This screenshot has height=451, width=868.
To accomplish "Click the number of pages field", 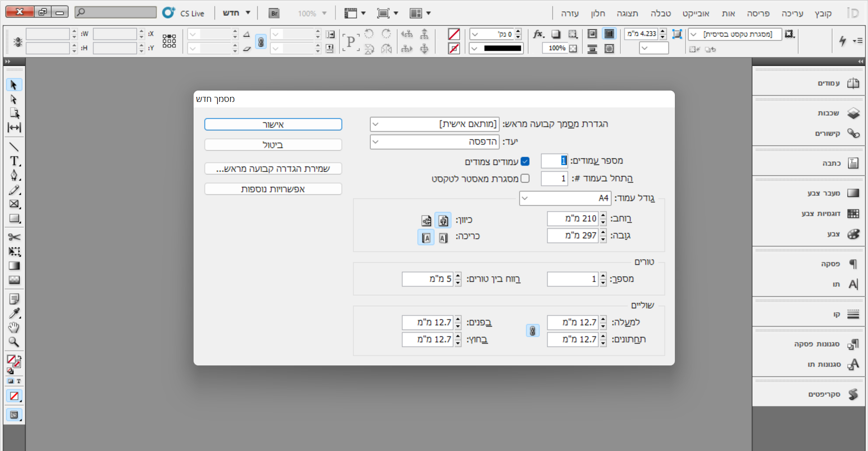I will pos(554,161).
